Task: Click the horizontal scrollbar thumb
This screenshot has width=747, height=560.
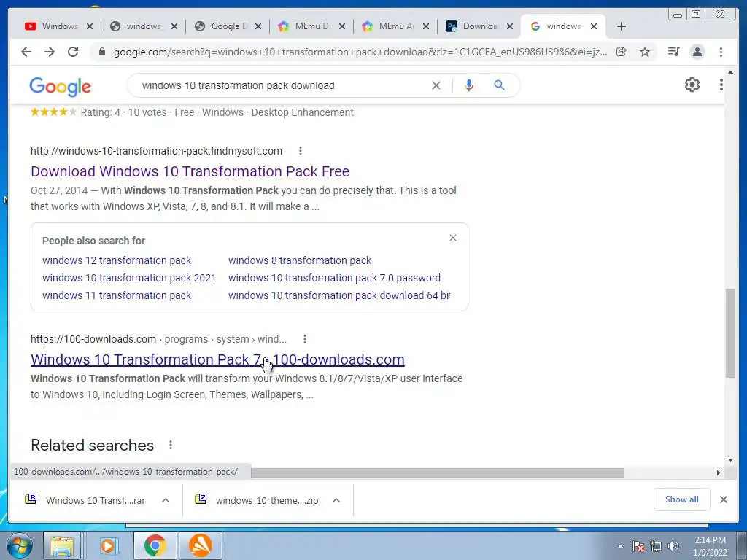Action: [x=438, y=472]
